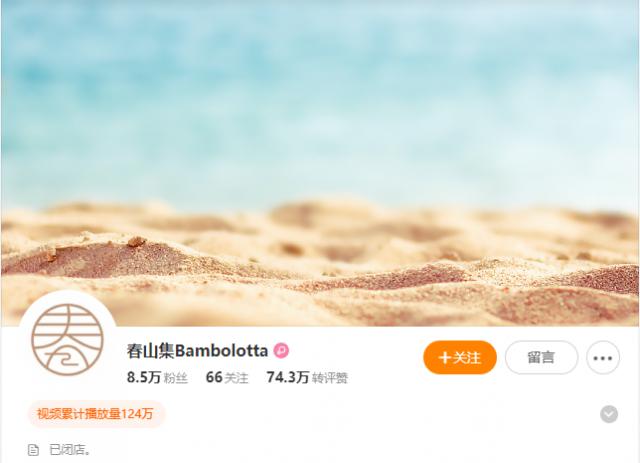
Task: Expand profile details with the gray chevron
Action: [x=609, y=414]
